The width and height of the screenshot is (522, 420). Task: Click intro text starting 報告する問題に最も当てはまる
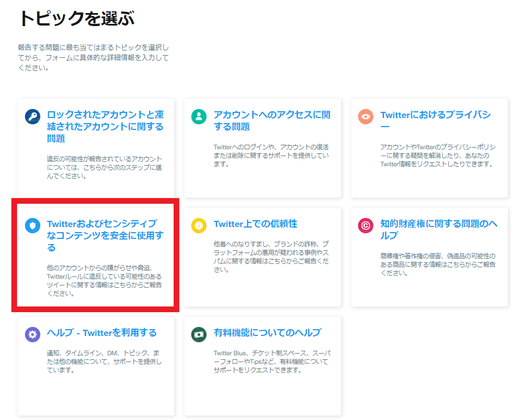[x=93, y=58]
